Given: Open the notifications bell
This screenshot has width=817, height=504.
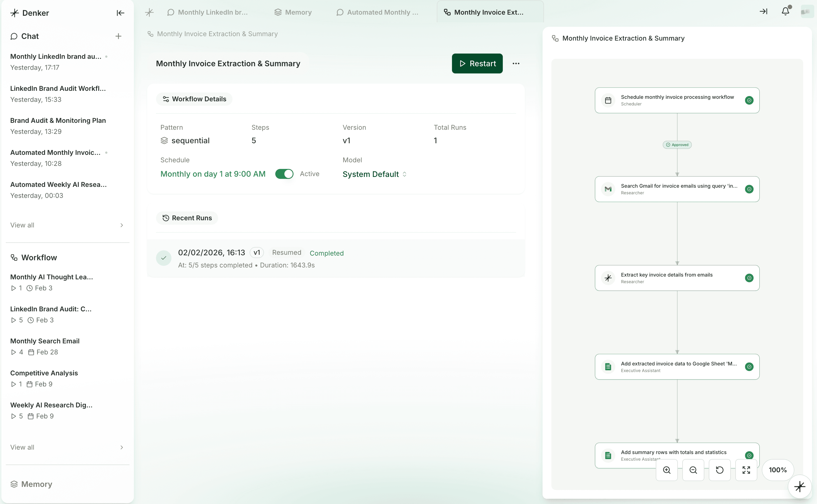Looking at the screenshot, I should click(785, 12).
